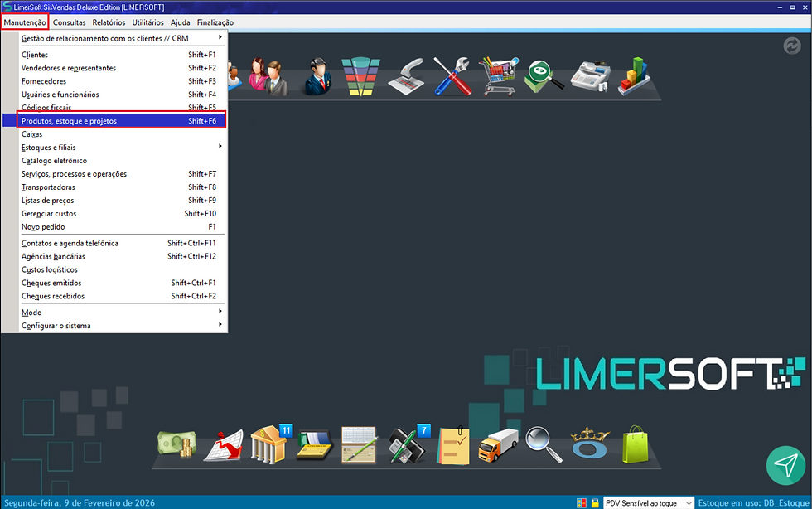Viewport: 812px width, 509px height.
Task: Click the colored grid icon in status bar
Action: tap(582, 502)
